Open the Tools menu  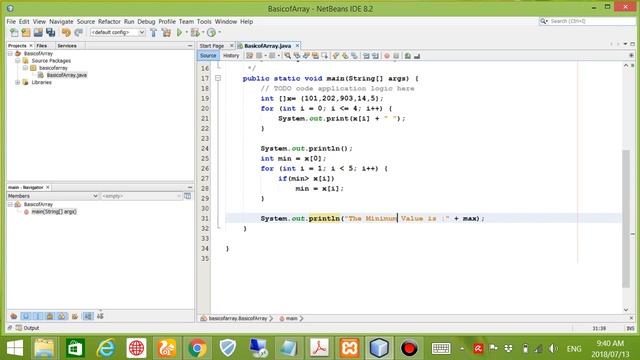click(204, 21)
